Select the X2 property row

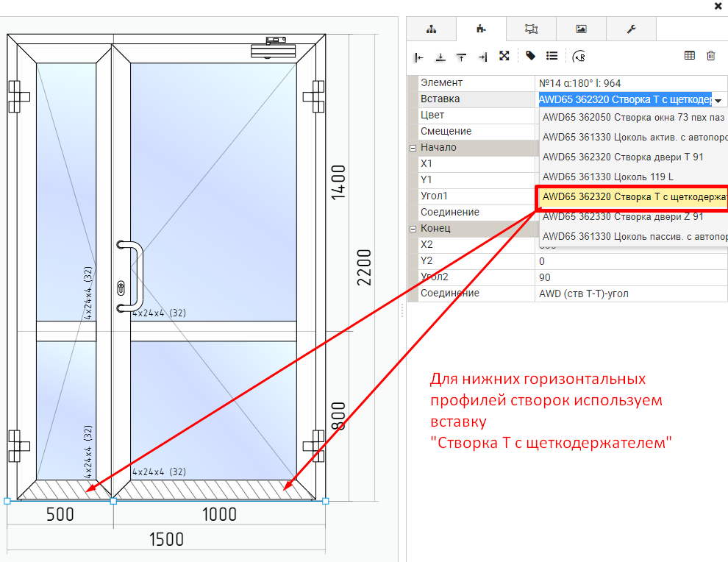coord(477,245)
